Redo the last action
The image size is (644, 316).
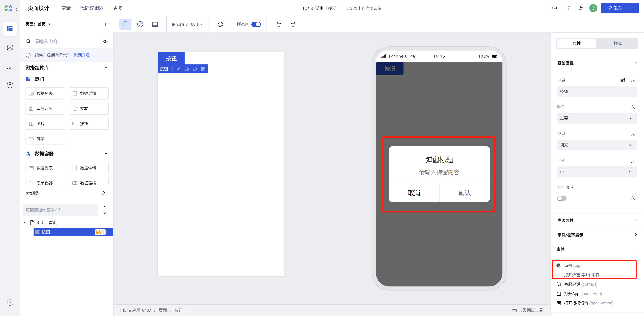pyautogui.click(x=293, y=24)
